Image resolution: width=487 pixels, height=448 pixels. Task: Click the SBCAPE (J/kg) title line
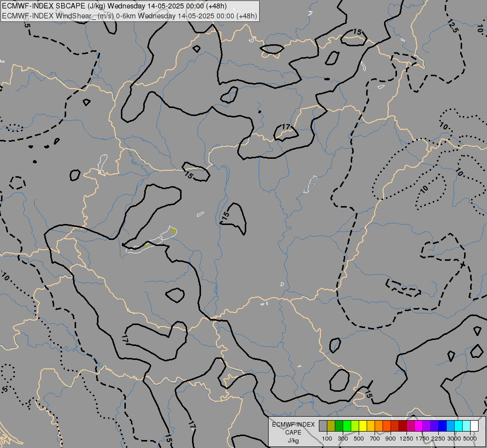114,6
